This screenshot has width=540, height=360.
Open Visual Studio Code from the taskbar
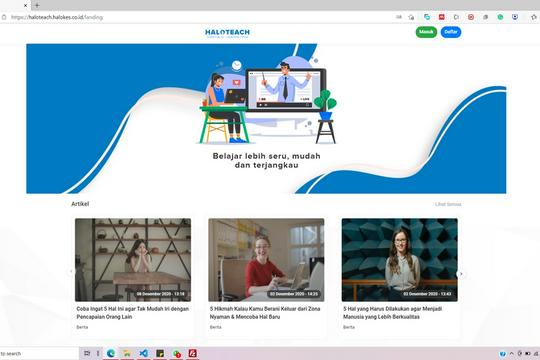144,353
